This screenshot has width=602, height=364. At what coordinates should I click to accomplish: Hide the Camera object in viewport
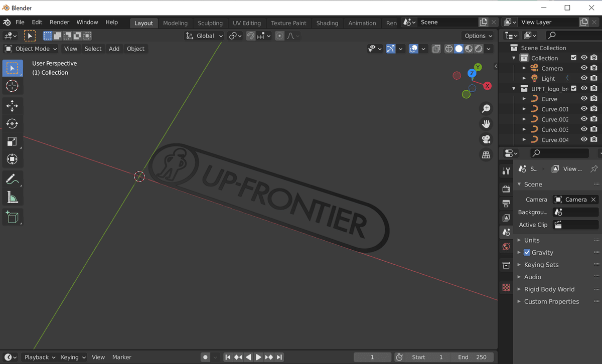coord(584,68)
